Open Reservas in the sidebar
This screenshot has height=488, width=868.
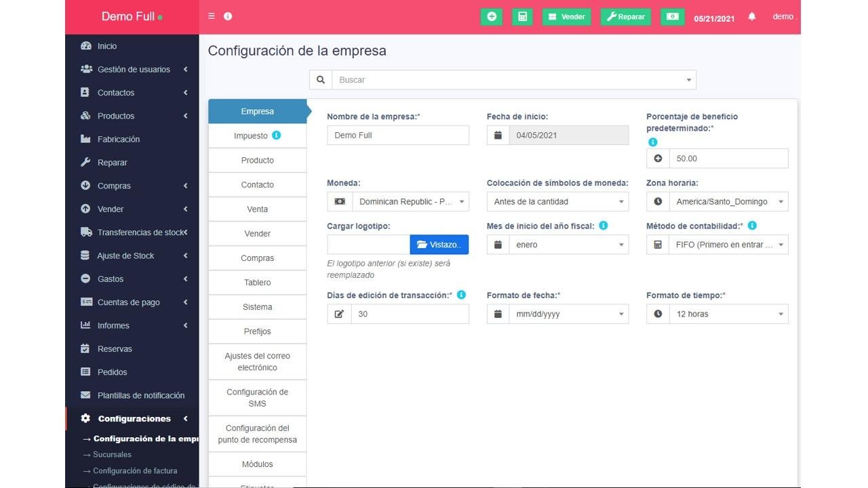pos(132,349)
